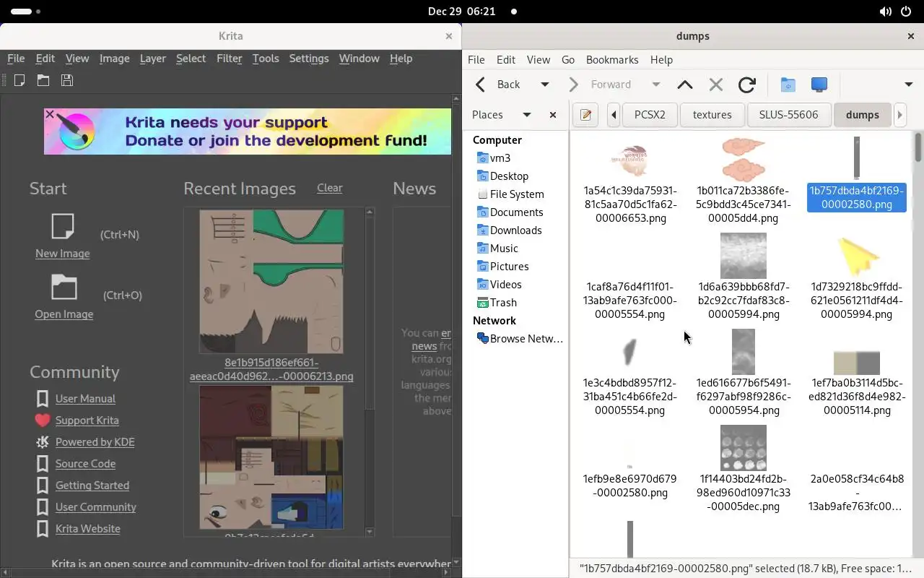Click the Stop loading X icon

[x=716, y=85]
